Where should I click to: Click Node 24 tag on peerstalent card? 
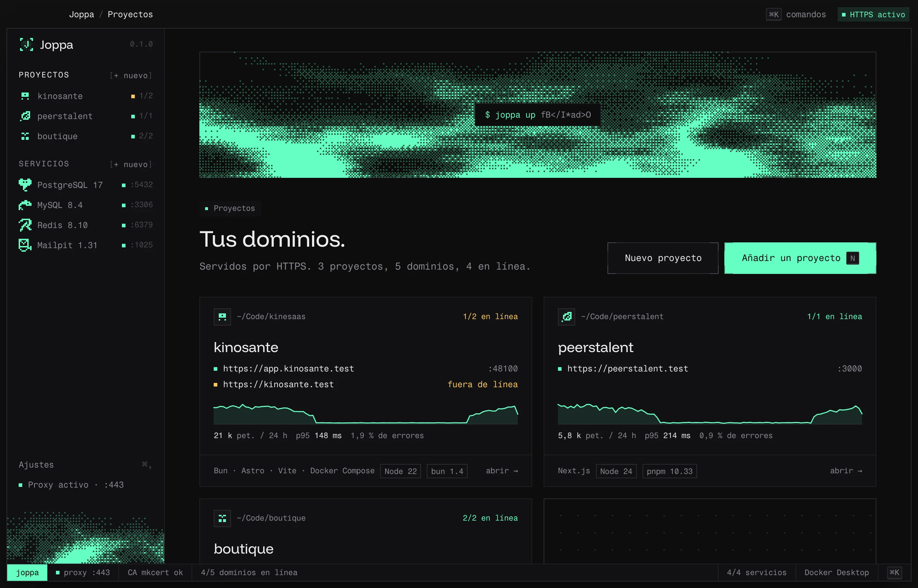pyautogui.click(x=616, y=471)
